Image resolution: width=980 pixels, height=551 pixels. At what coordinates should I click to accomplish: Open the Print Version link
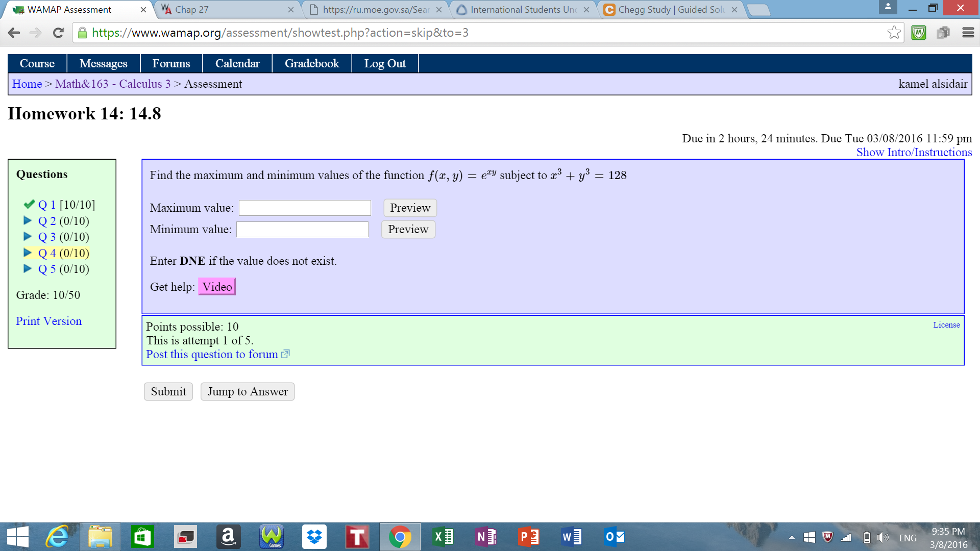click(48, 321)
